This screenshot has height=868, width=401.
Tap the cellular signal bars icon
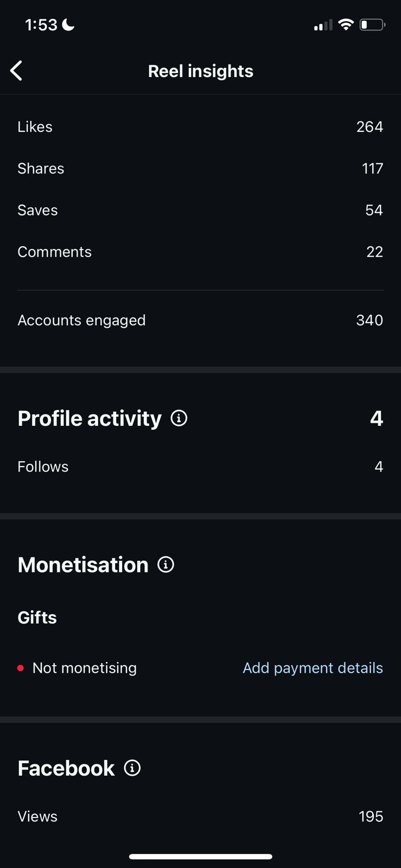pos(323,25)
